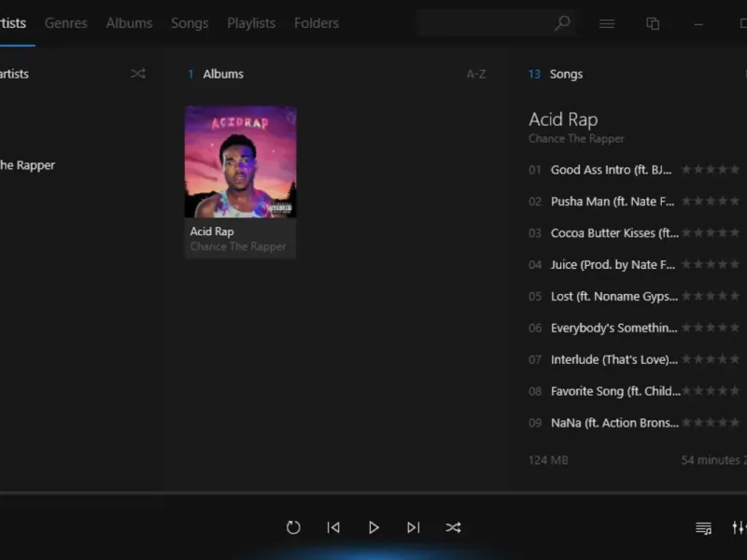The width and height of the screenshot is (747, 560).
Task: Shuffle all artists using the shuffle icon
Action: pos(138,74)
